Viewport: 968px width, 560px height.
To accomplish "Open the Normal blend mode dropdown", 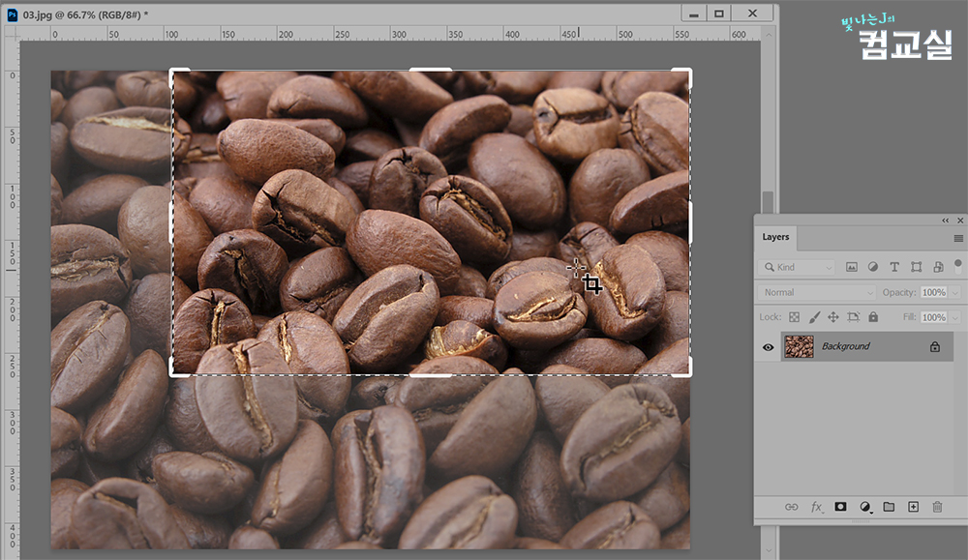I will [x=817, y=292].
